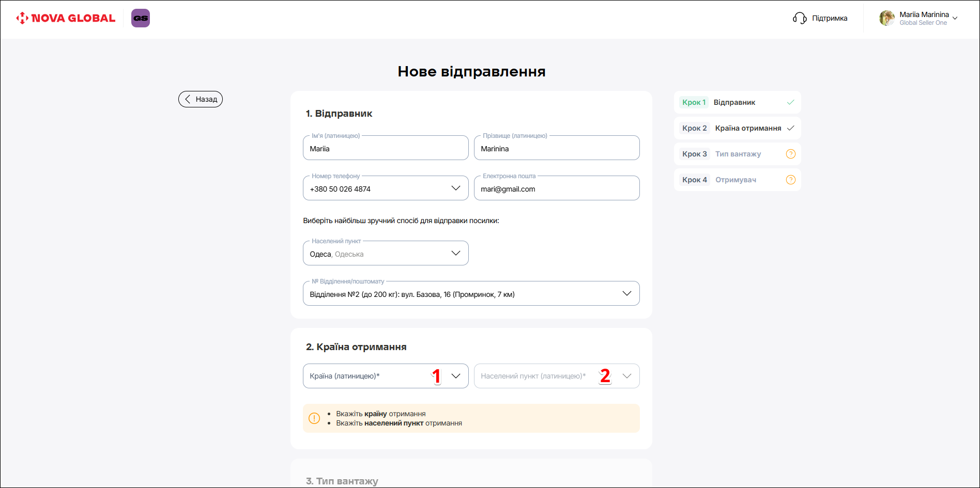Viewport: 980px width, 488px height.
Task: Open the purple GS app icon
Action: point(141,18)
